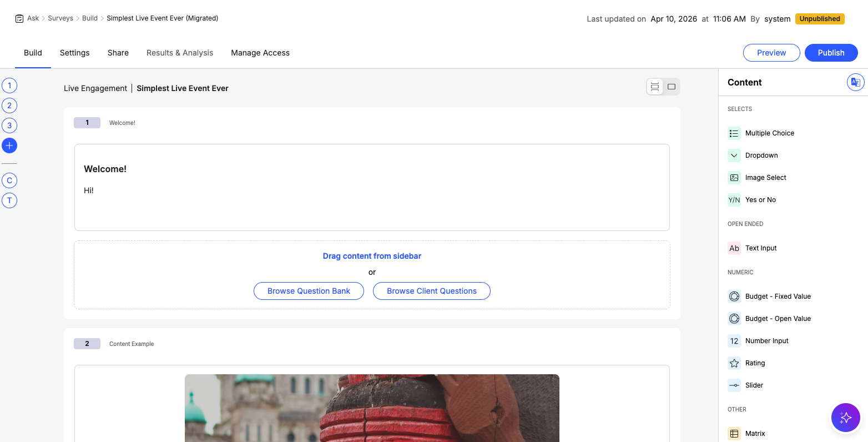Select the Slider content type
Screen dimensions: 868x442
[754, 385]
